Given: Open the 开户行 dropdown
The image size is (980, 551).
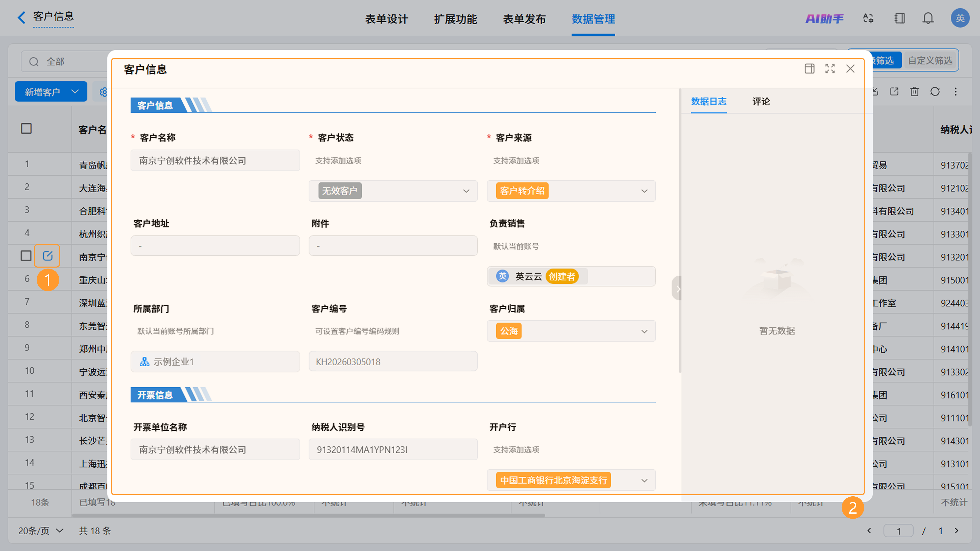Looking at the screenshot, I should (x=571, y=480).
